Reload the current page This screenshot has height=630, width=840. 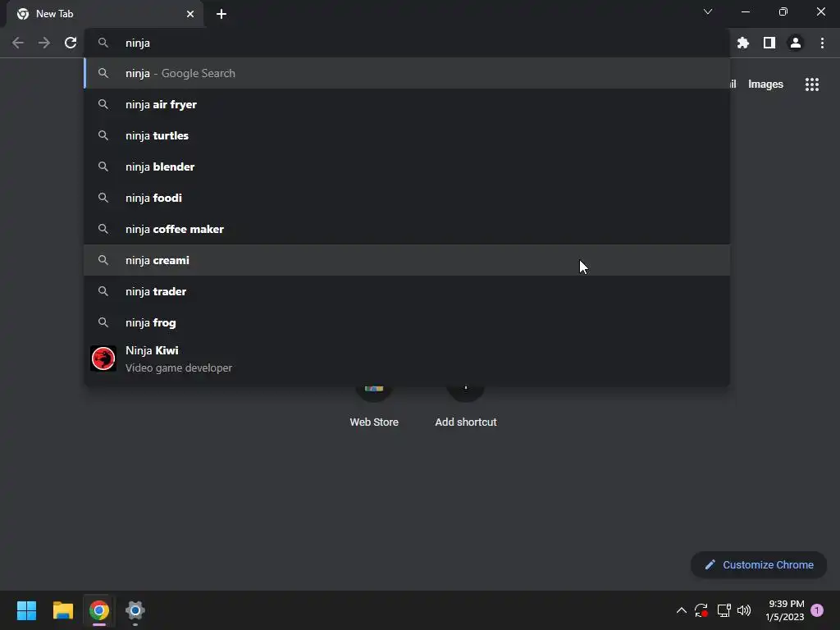tap(71, 43)
